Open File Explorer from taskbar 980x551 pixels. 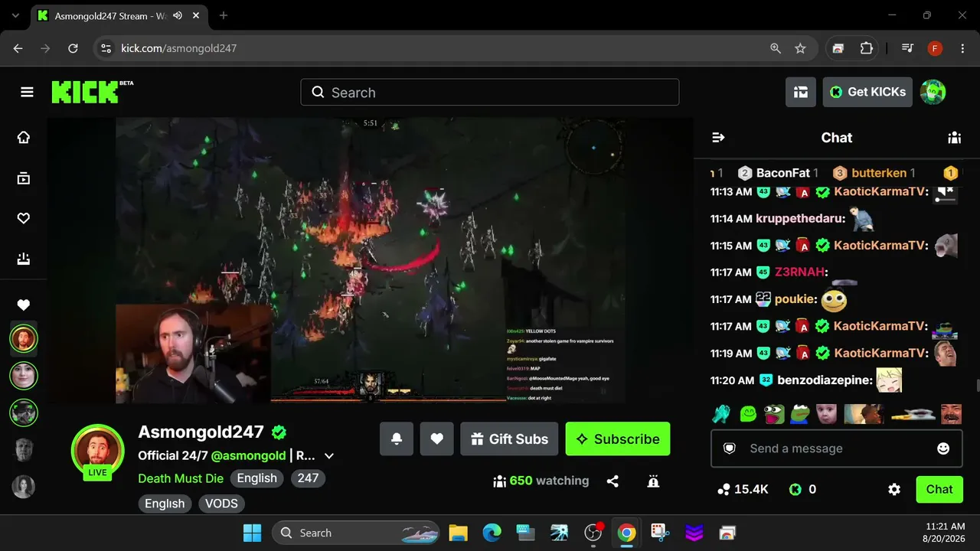[x=458, y=533]
